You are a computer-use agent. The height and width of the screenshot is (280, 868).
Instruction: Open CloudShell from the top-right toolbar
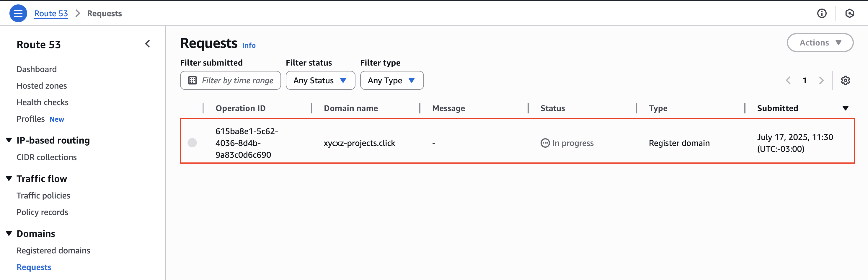(849, 14)
